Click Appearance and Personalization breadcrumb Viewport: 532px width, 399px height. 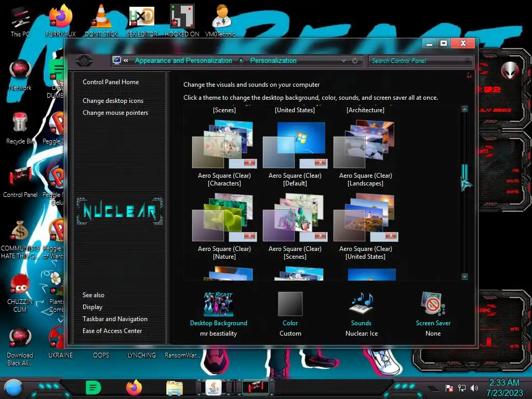click(183, 61)
